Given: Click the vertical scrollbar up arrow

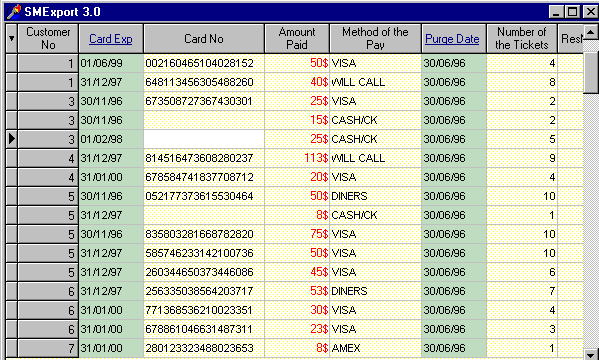Looking at the screenshot, I should (x=591, y=33).
